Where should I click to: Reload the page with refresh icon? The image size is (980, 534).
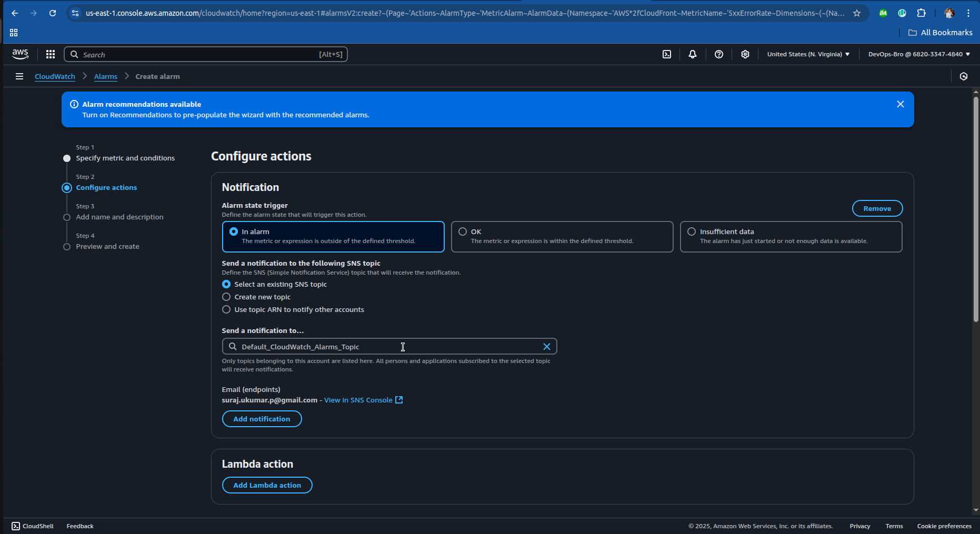coord(53,13)
